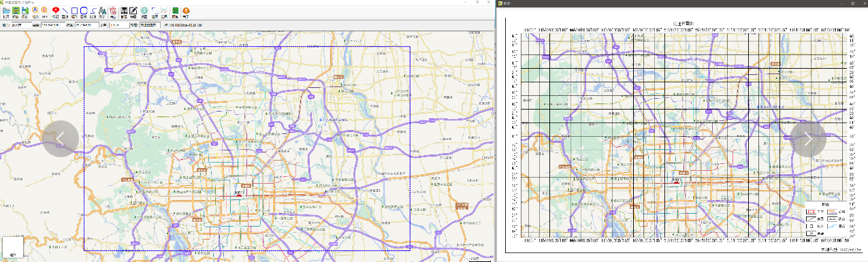Go to previous image with left arrow

click(61, 138)
